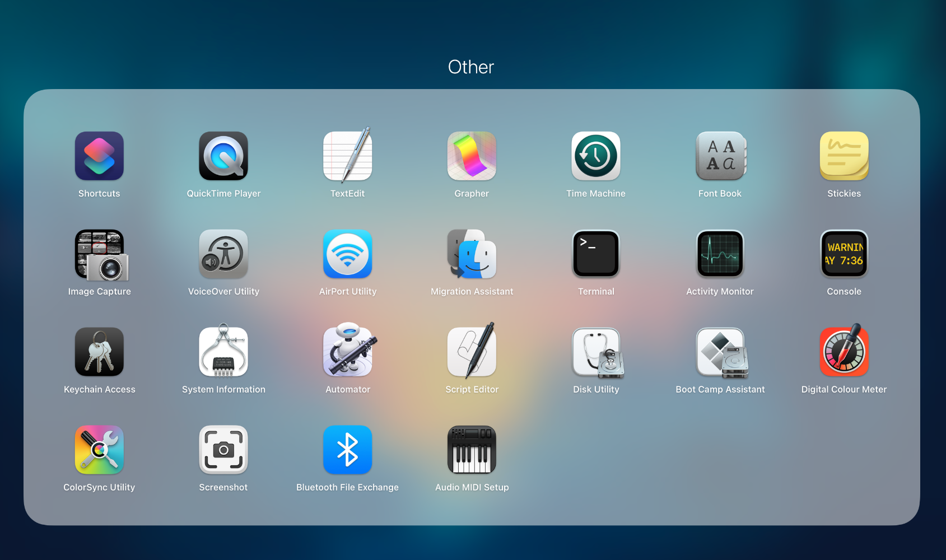The width and height of the screenshot is (946, 560).
Task: Launch QuickTime Player
Action: (223, 156)
